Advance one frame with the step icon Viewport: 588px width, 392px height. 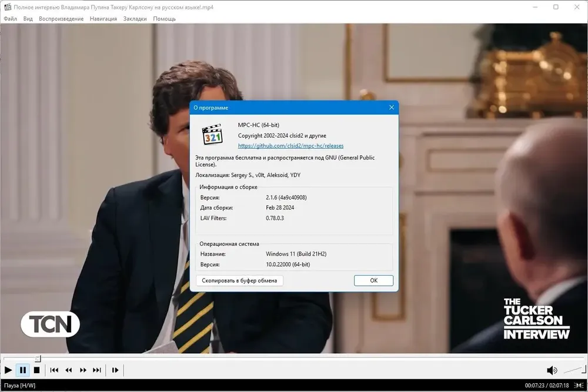pos(115,370)
